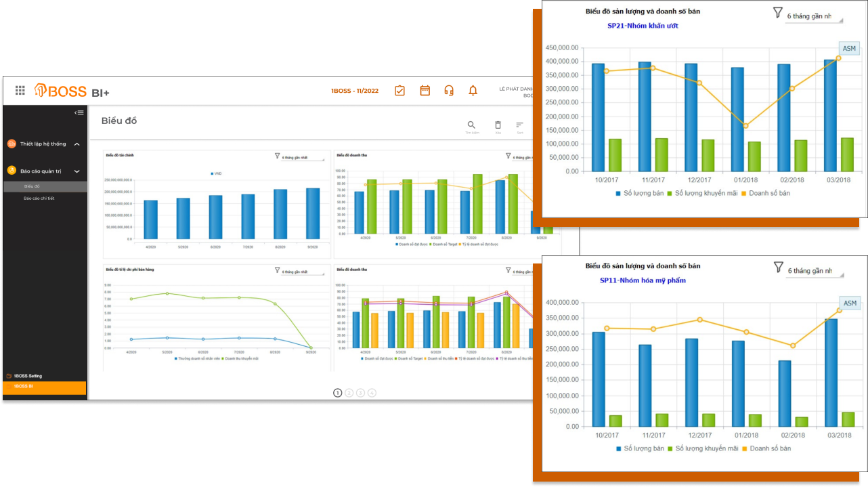This screenshot has width=868, height=487.
Task: Select 'Báo cáo chi tiết' menu item
Action: (39, 198)
